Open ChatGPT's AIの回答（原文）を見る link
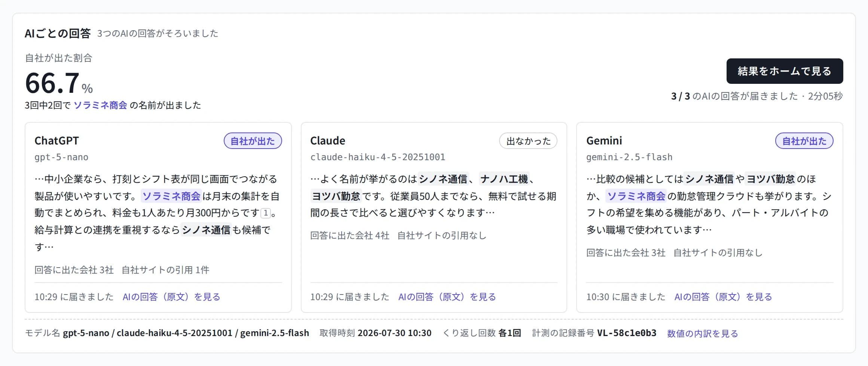 171,297
